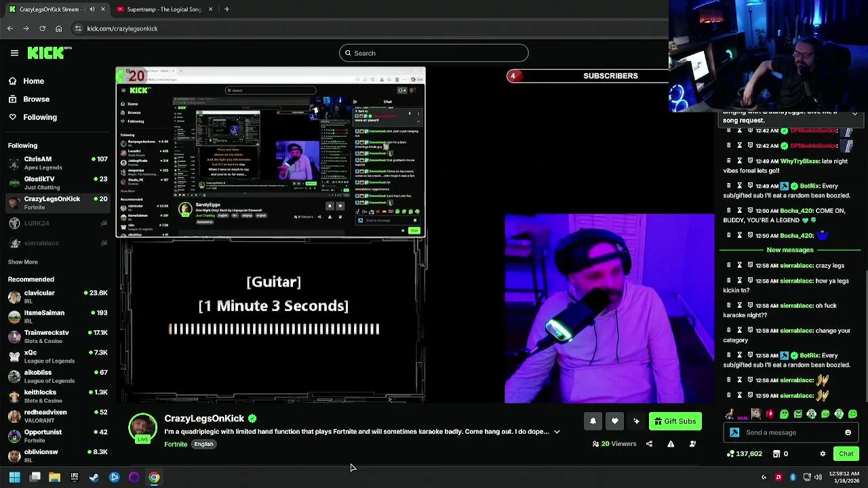868x488 pixels.
Task: Open GlostikTV channel in Following list
Action: tap(58, 183)
